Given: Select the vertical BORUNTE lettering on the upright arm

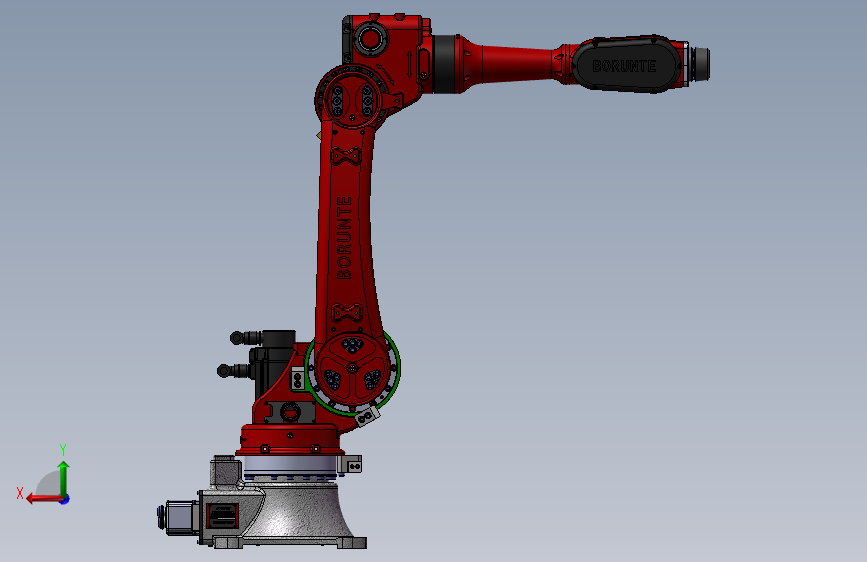Looking at the screenshot, I should 344,237.
